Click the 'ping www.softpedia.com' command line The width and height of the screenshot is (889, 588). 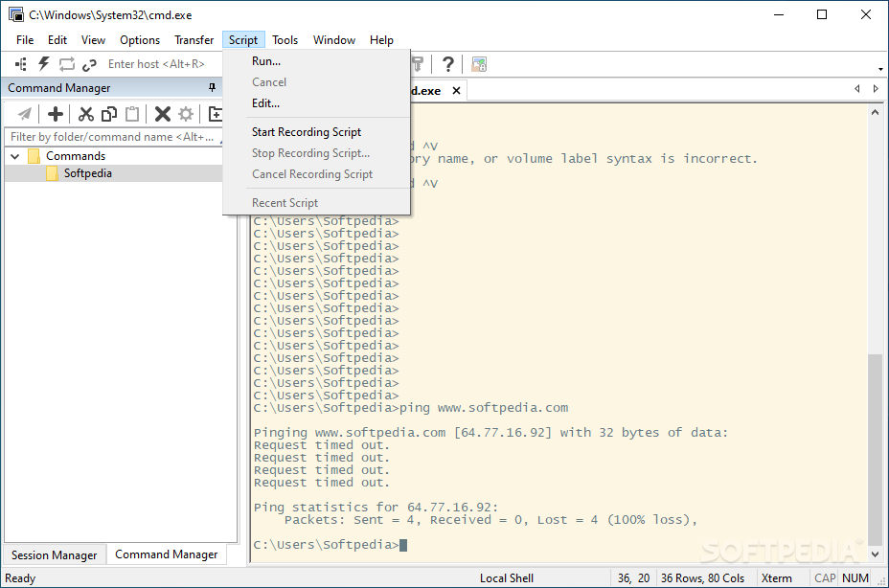[x=410, y=408]
